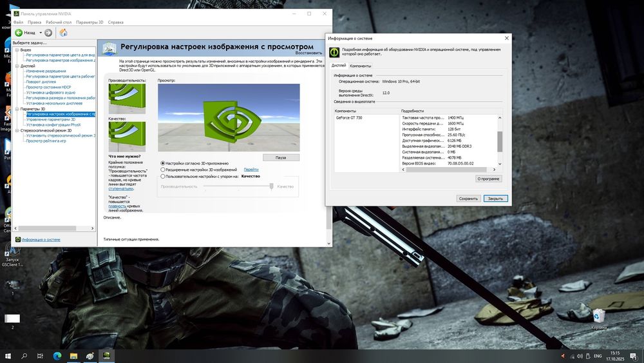The height and width of the screenshot is (363, 644).
Task: Click the ступенчатыми link
Action: [x=121, y=189]
